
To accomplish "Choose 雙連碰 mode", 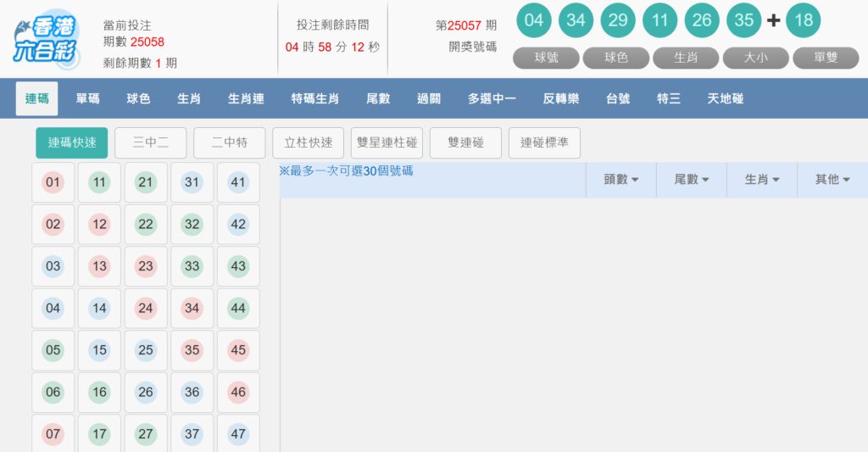I will coord(465,143).
